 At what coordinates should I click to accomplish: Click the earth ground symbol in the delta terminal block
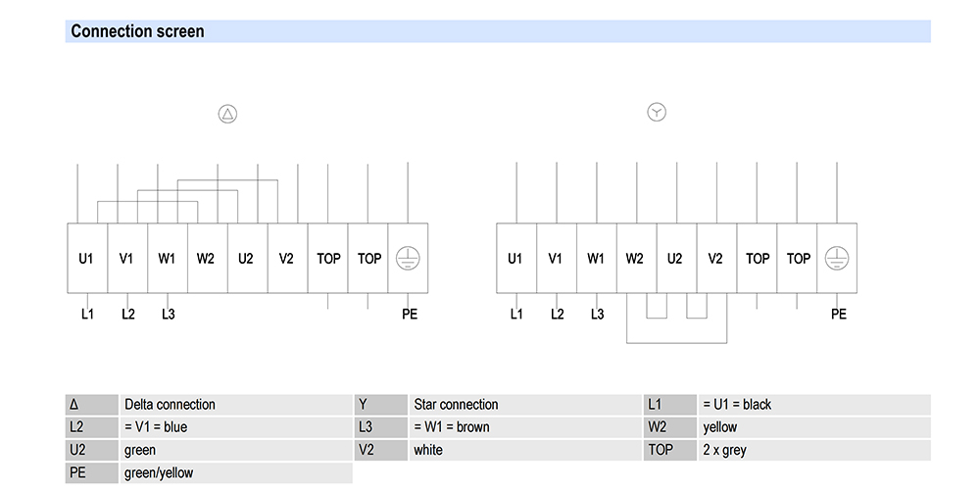[408, 258]
